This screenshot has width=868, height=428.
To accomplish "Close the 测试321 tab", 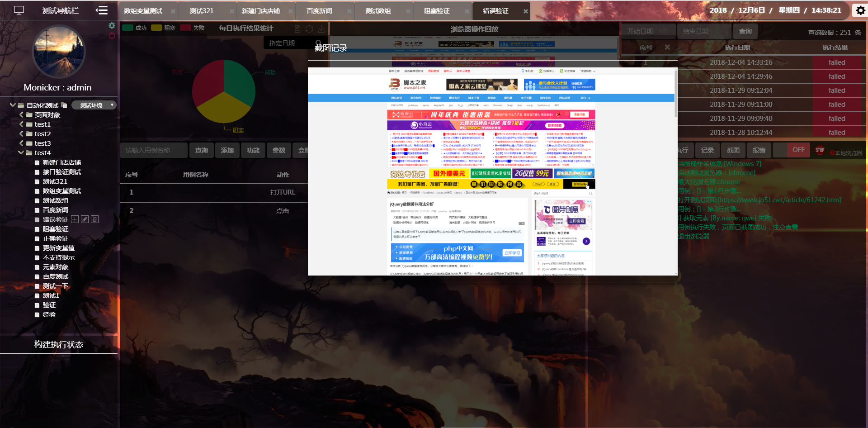I will tap(232, 11).
